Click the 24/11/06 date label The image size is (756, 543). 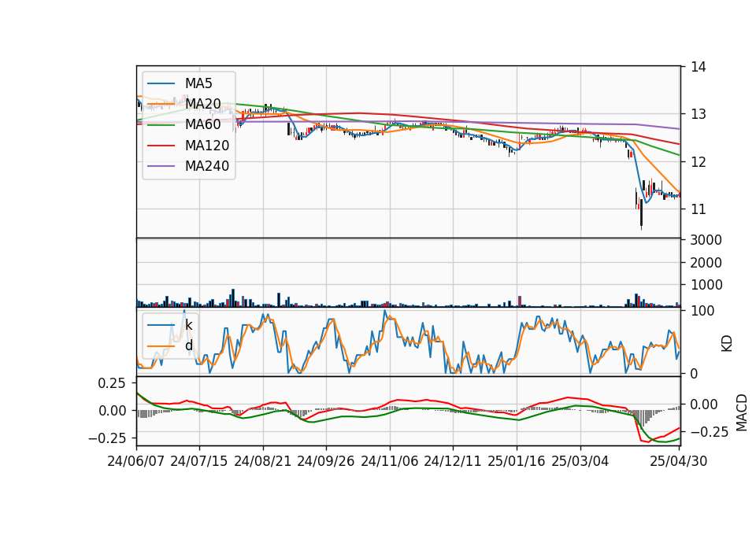[x=390, y=461]
